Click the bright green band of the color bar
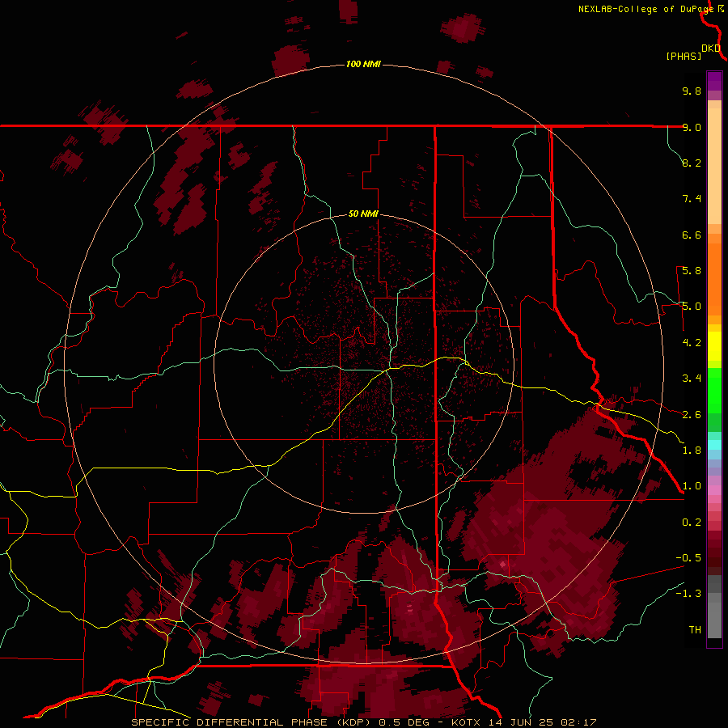The image size is (728, 728). (714, 391)
